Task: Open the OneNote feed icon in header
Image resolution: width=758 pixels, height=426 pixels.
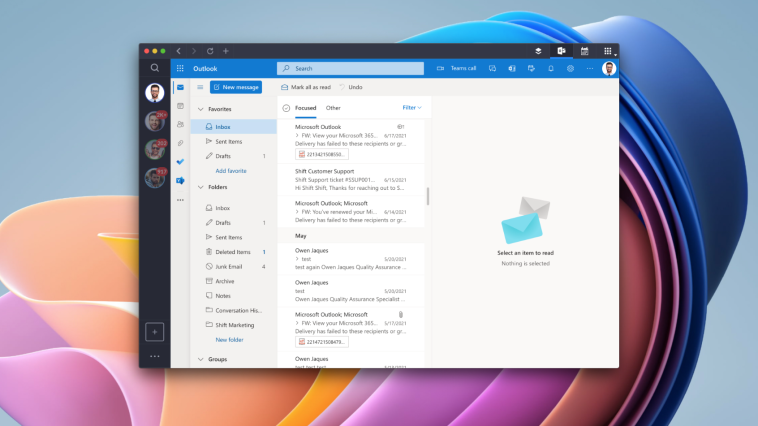Action: click(512, 68)
